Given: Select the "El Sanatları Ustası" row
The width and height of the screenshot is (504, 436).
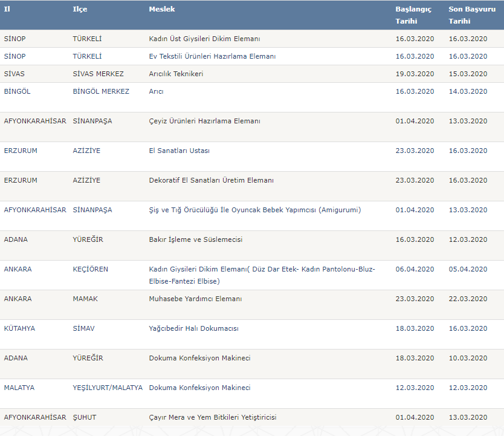Looking at the screenshot, I should click(179, 151).
